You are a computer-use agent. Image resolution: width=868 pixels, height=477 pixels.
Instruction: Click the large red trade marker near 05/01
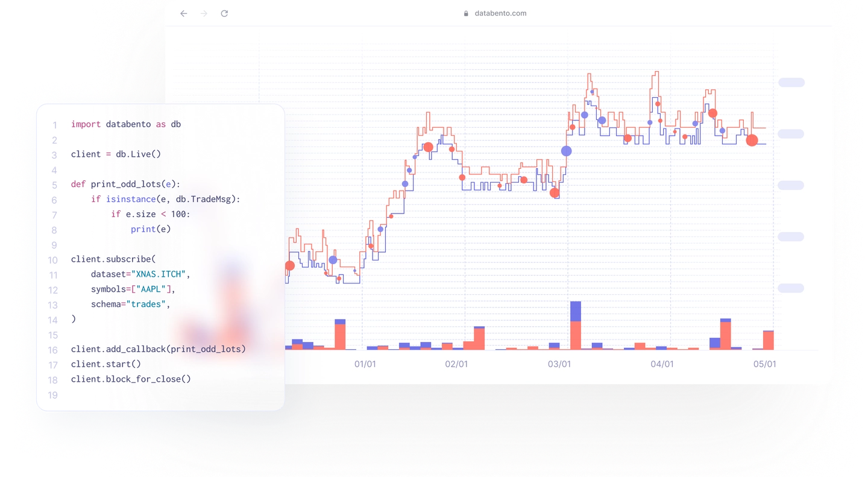click(752, 141)
